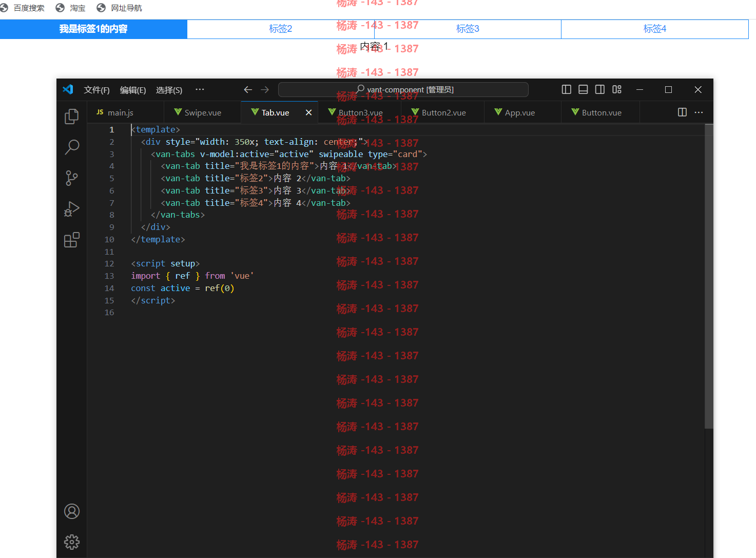Open editor More Actions ellipsis

(x=699, y=112)
